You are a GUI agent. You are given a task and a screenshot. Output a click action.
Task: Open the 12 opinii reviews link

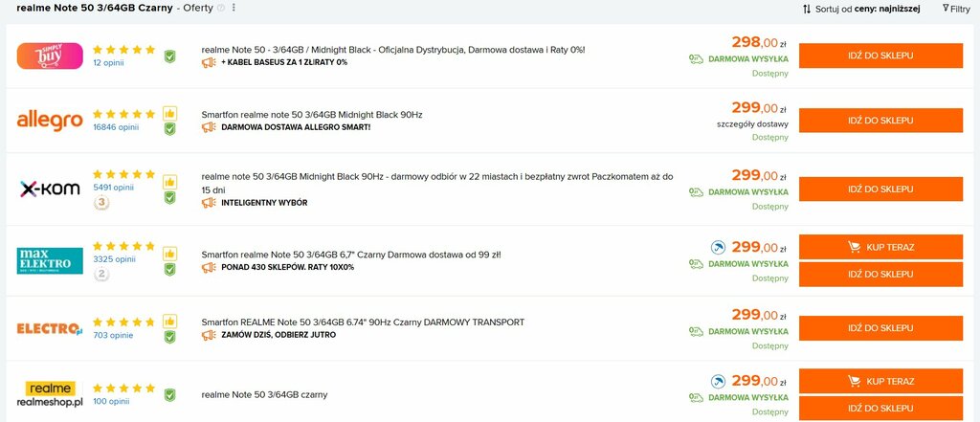pos(109,62)
